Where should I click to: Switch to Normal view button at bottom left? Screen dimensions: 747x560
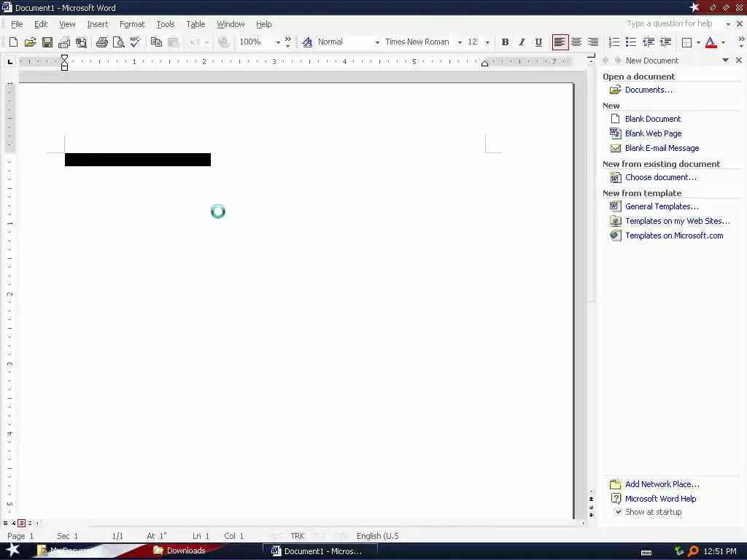[5, 523]
